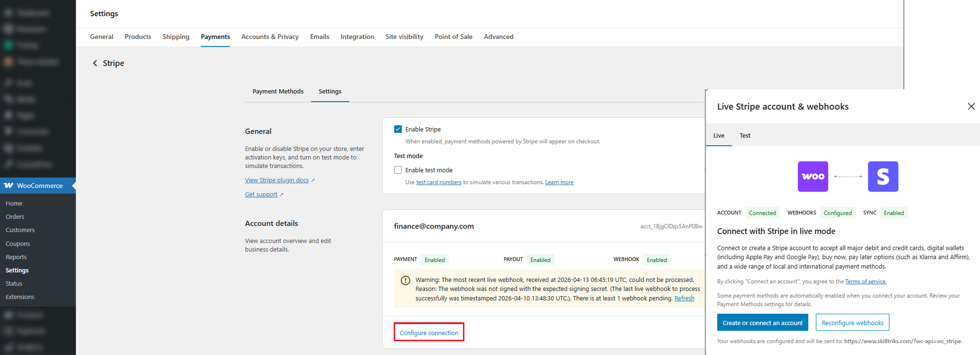
Task: Close the Live Stripe account panel
Action: point(971,106)
